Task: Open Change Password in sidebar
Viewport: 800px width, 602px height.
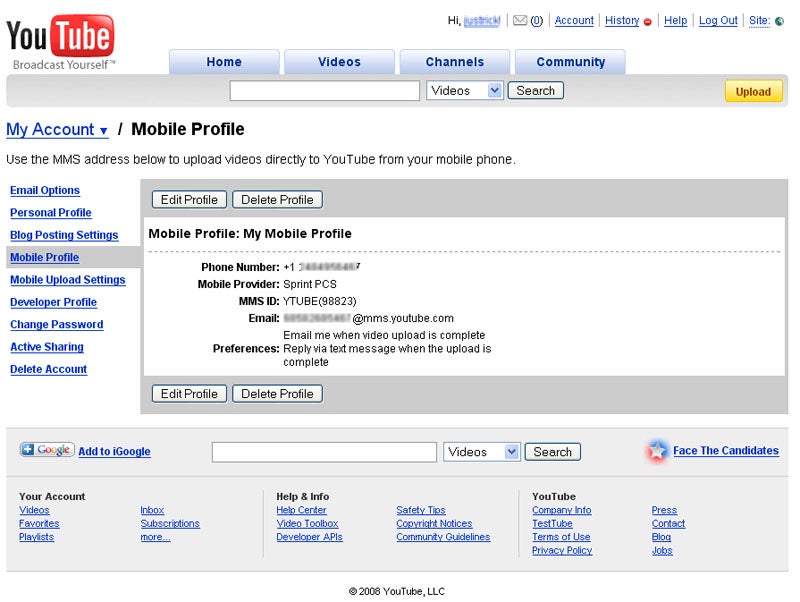Action: (57, 325)
